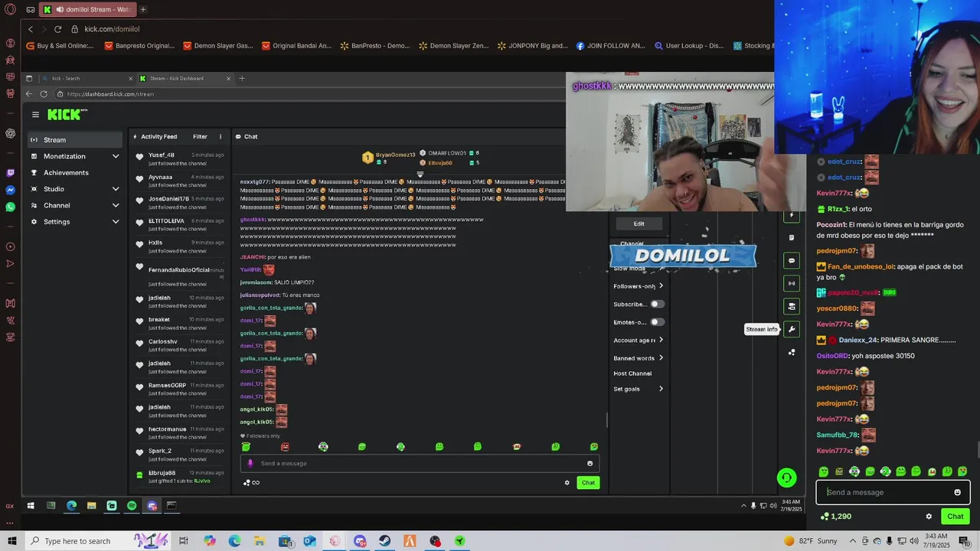Click the Opera GX logo menu

(x=10, y=10)
